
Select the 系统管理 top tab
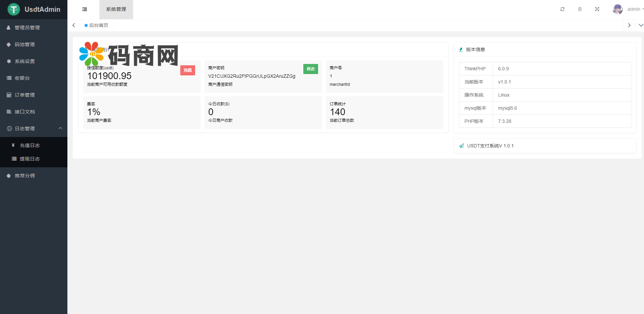(116, 9)
